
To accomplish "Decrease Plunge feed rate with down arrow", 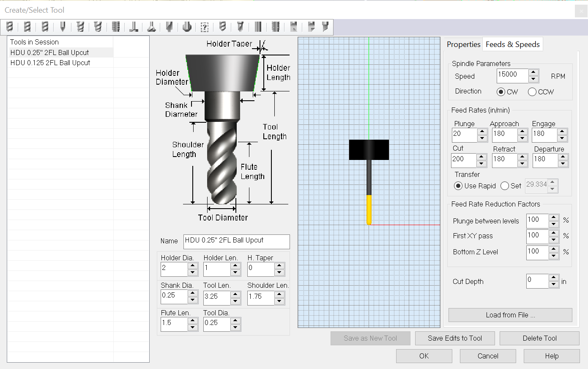I will pos(482,139).
